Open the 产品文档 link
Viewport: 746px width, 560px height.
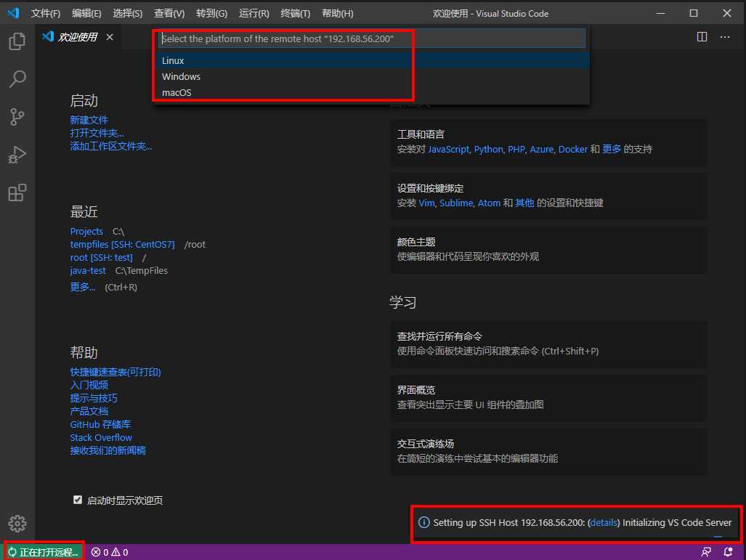89,411
